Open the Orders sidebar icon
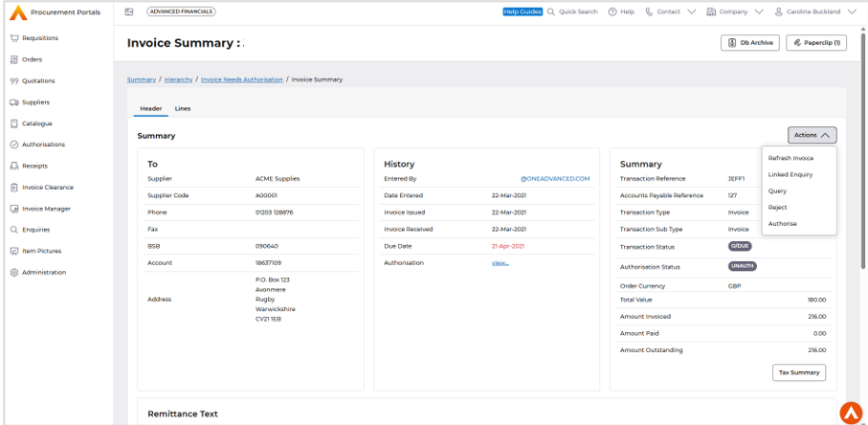The image size is (868, 425). 14,59
